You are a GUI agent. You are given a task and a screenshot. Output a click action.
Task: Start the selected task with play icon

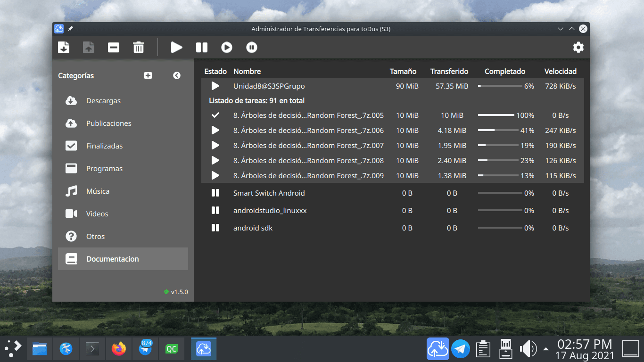pyautogui.click(x=177, y=47)
